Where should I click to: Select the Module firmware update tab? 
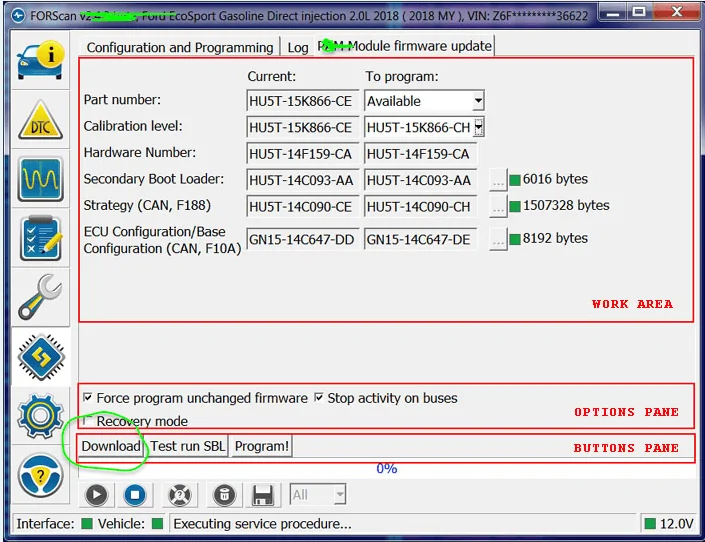pyautogui.click(x=405, y=46)
